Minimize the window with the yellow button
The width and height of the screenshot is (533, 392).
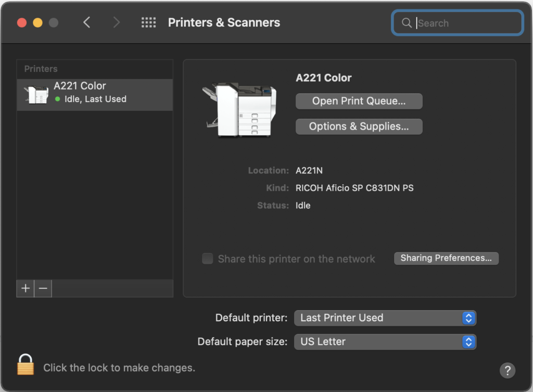(x=37, y=22)
